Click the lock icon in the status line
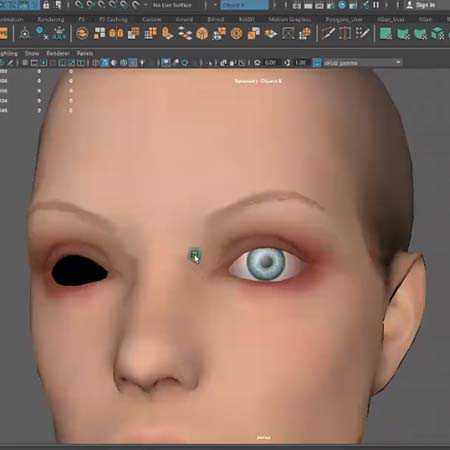Viewport: 450px width, 450px height. click(x=46, y=5)
